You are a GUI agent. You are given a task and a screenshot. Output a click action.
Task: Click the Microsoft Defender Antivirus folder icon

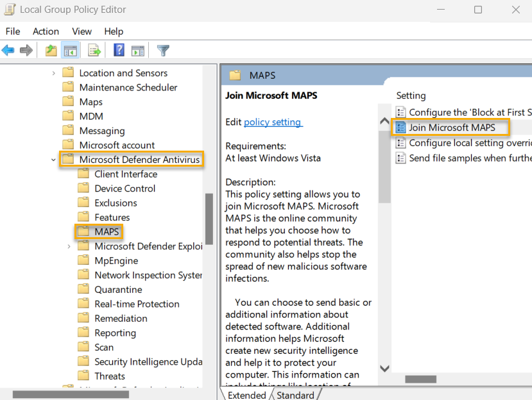pyautogui.click(x=67, y=159)
